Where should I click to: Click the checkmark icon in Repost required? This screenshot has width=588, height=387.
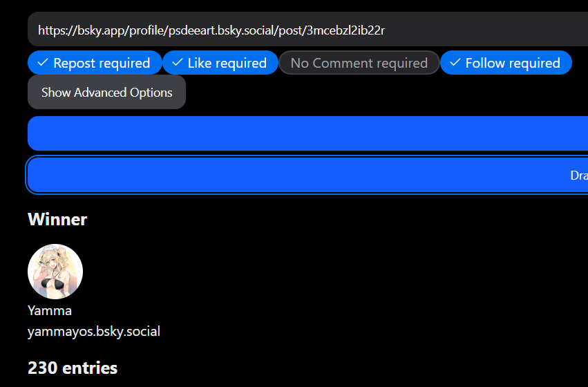click(43, 63)
